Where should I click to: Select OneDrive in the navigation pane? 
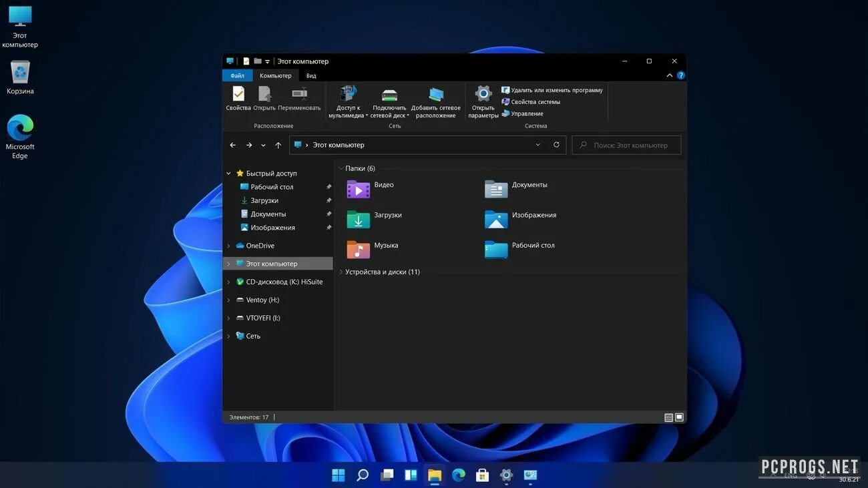point(260,246)
